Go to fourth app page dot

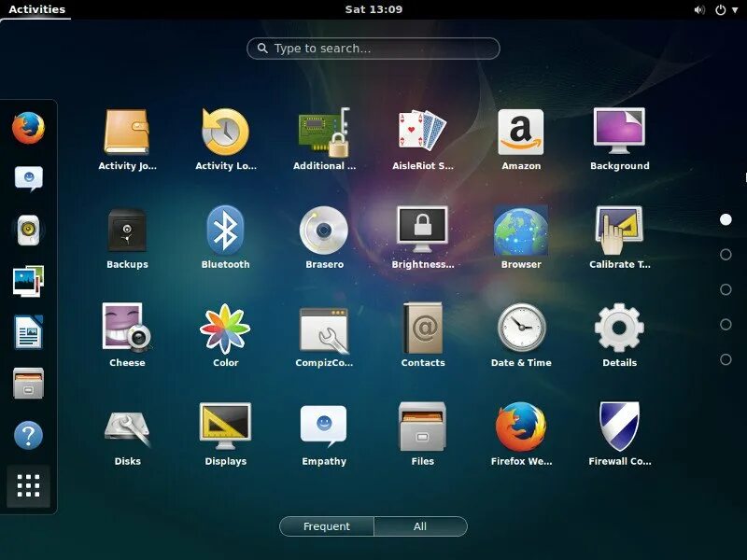726,324
